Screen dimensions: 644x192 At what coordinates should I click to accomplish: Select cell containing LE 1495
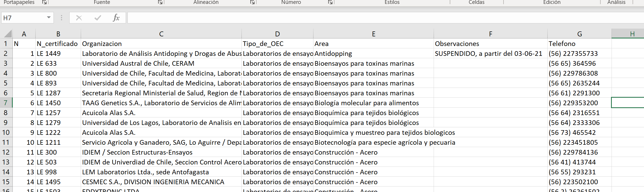58,182
